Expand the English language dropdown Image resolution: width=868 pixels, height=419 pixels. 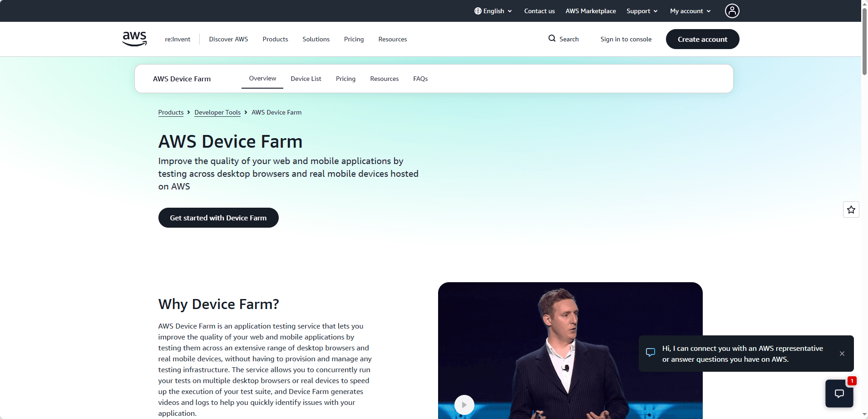point(493,11)
